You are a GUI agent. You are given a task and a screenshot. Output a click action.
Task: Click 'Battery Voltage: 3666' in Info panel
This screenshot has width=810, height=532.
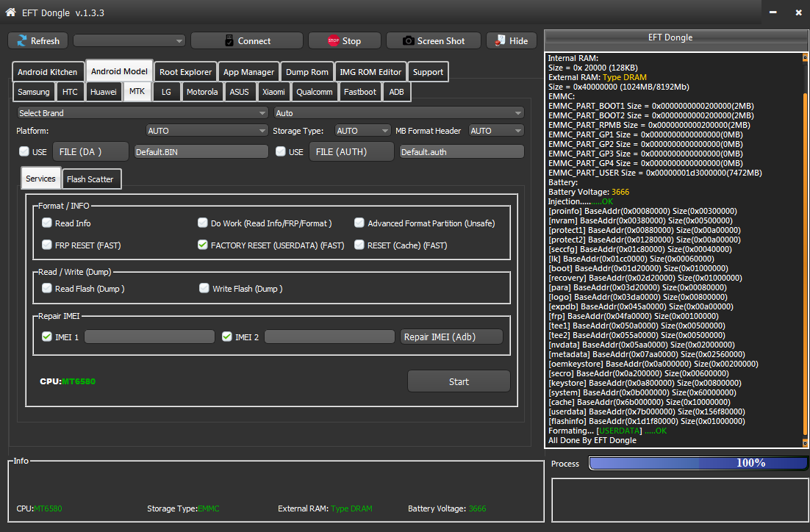[447, 508]
